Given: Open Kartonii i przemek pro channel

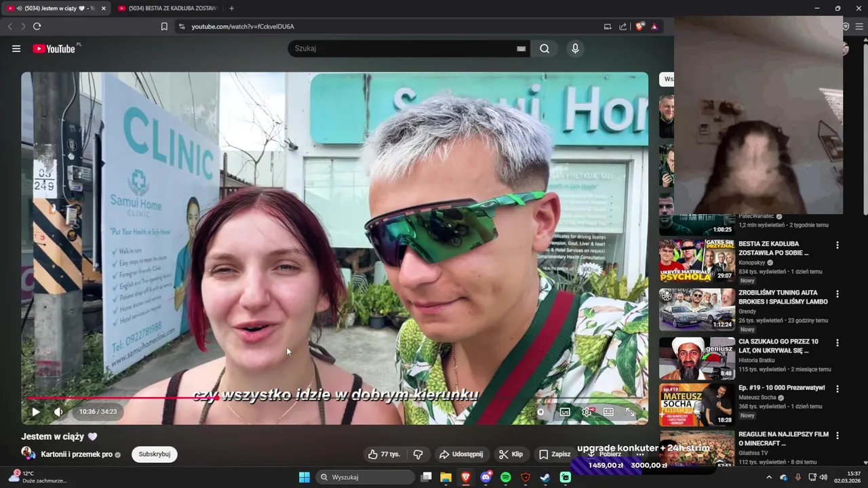Looking at the screenshot, I should point(77,454).
